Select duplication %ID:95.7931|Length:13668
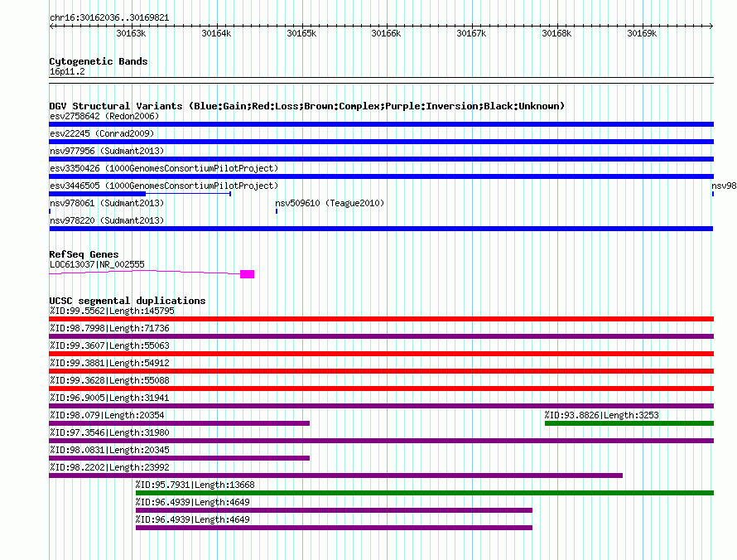Image resolution: width=737 pixels, height=560 pixels. [x=195, y=485]
